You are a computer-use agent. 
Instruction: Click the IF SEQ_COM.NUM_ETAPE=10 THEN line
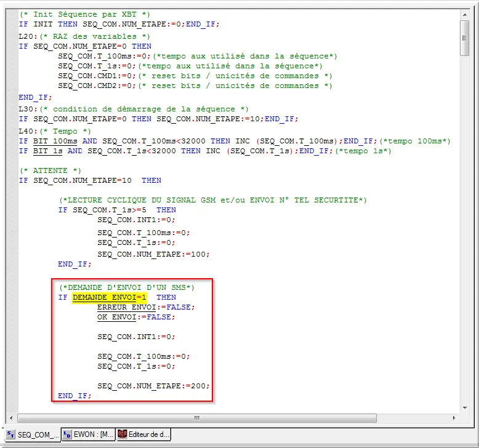pos(90,180)
